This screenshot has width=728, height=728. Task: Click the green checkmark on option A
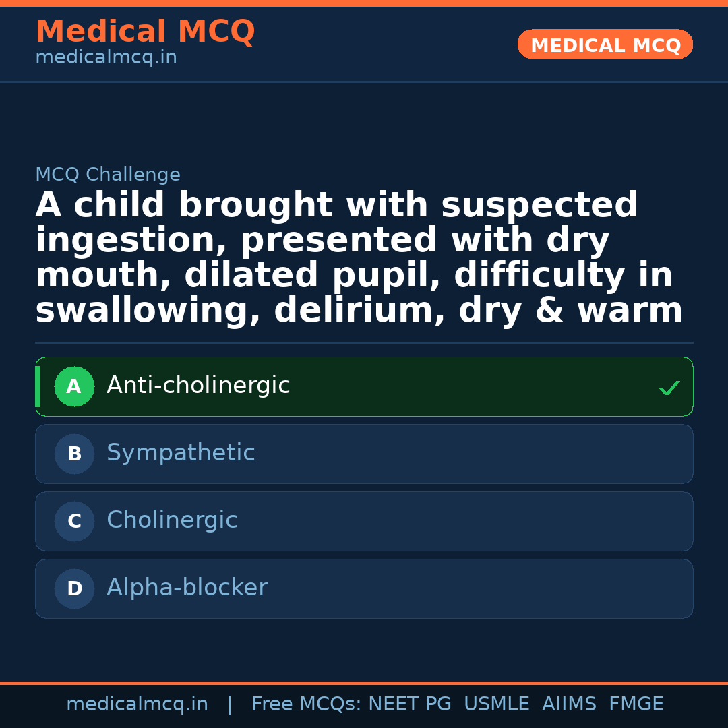point(669,388)
